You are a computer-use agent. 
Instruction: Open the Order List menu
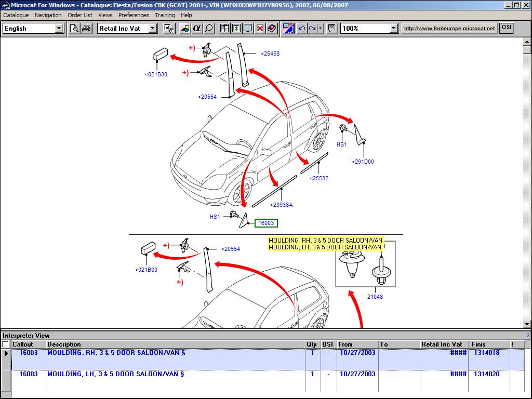80,15
